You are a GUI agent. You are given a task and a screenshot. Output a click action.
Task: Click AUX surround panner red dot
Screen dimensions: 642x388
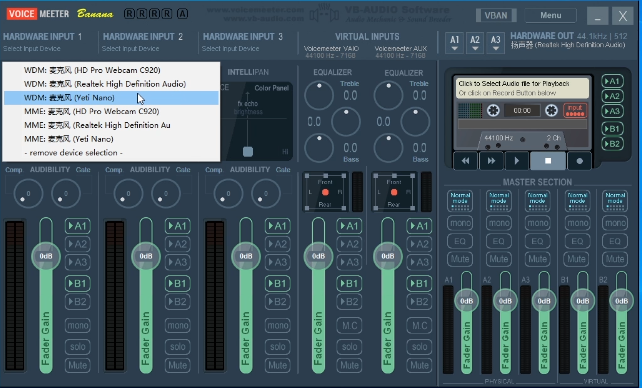pyautogui.click(x=394, y=192)
